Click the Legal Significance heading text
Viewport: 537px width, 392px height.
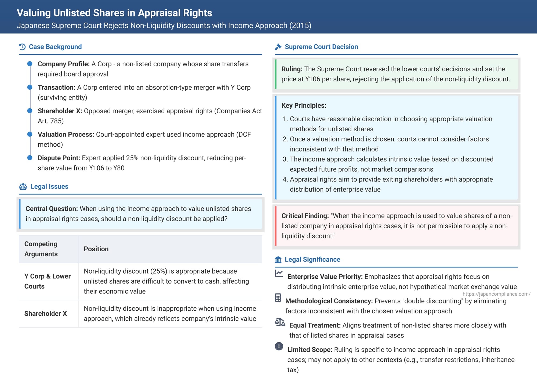click(312, 260)
